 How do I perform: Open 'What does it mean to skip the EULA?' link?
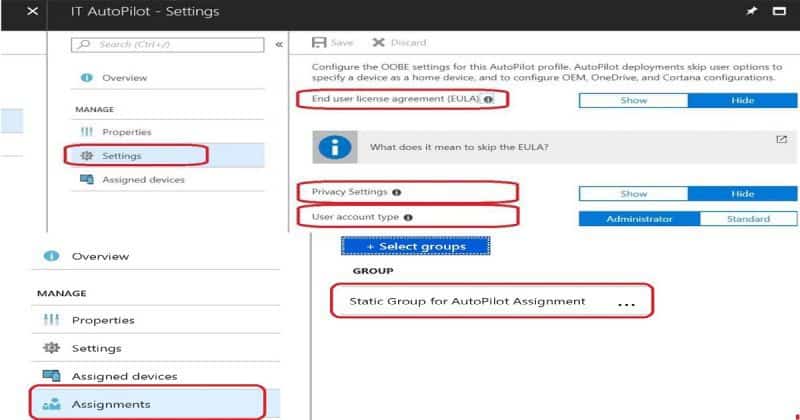tap(459, 147)
